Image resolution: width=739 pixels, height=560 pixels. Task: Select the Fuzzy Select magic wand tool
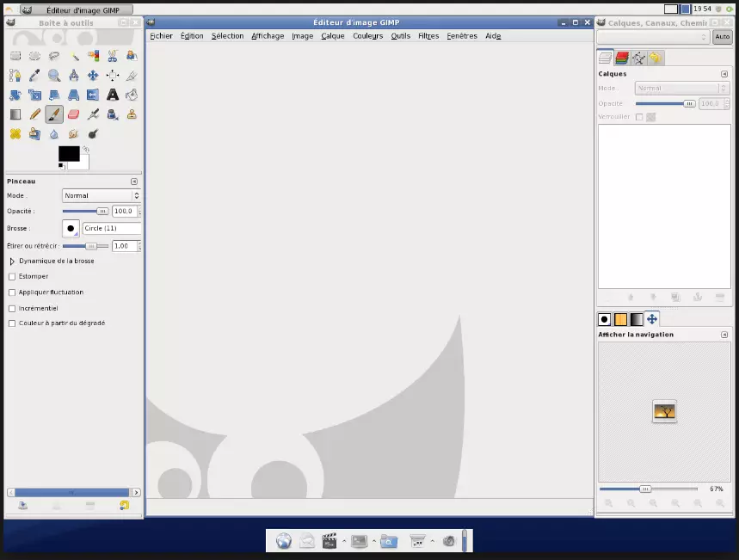tap(74, 56)
